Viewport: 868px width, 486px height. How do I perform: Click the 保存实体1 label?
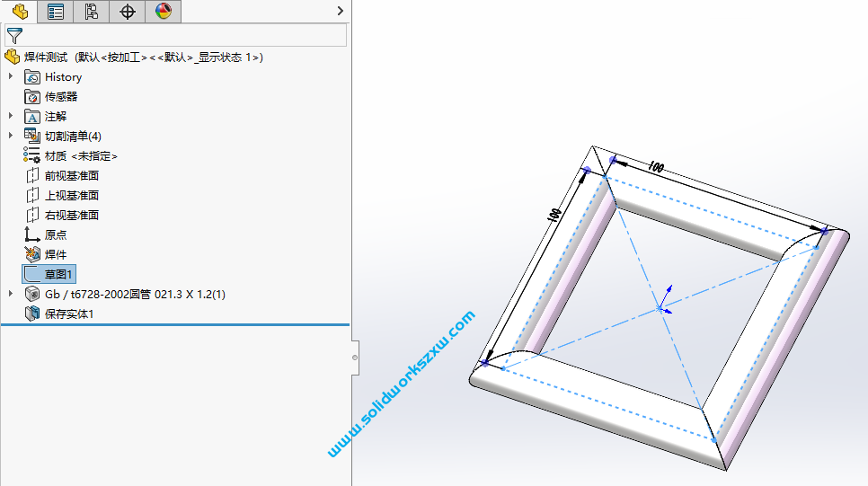pyautogui.click(x=69, y=314)
